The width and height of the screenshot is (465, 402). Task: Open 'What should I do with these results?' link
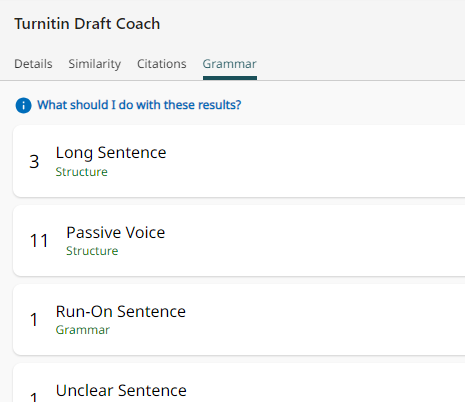(139, 105)
